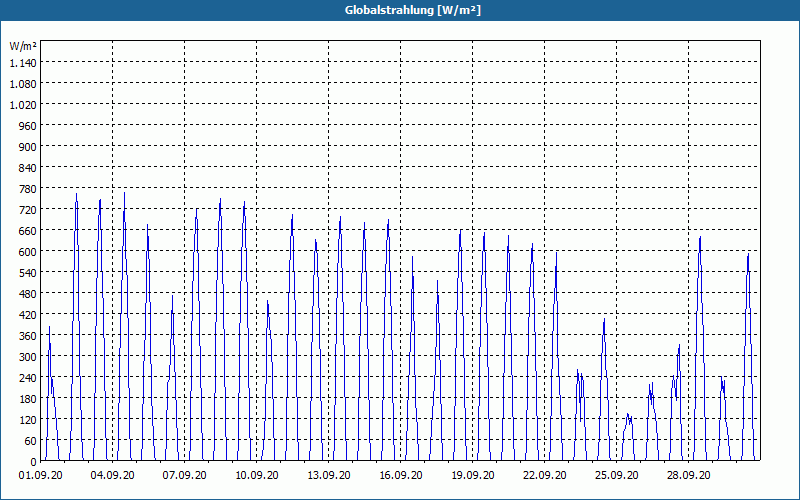Click the 04.09.20 date label
The image size is (800, 500).
112,476
